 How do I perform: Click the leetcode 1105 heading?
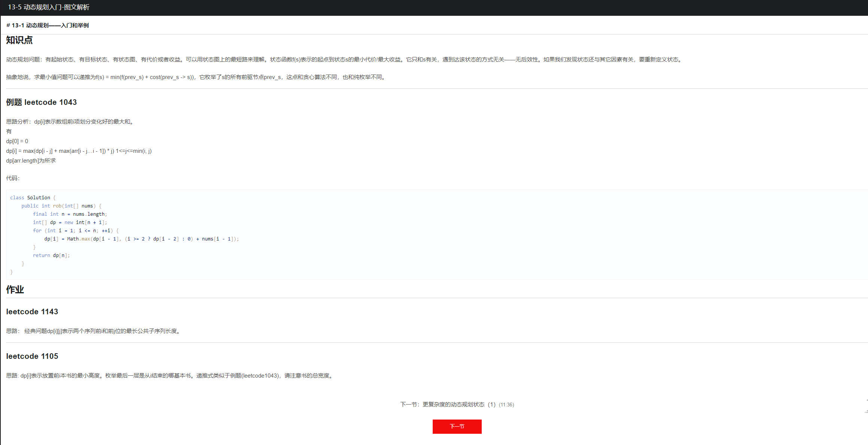click(32, 356)
